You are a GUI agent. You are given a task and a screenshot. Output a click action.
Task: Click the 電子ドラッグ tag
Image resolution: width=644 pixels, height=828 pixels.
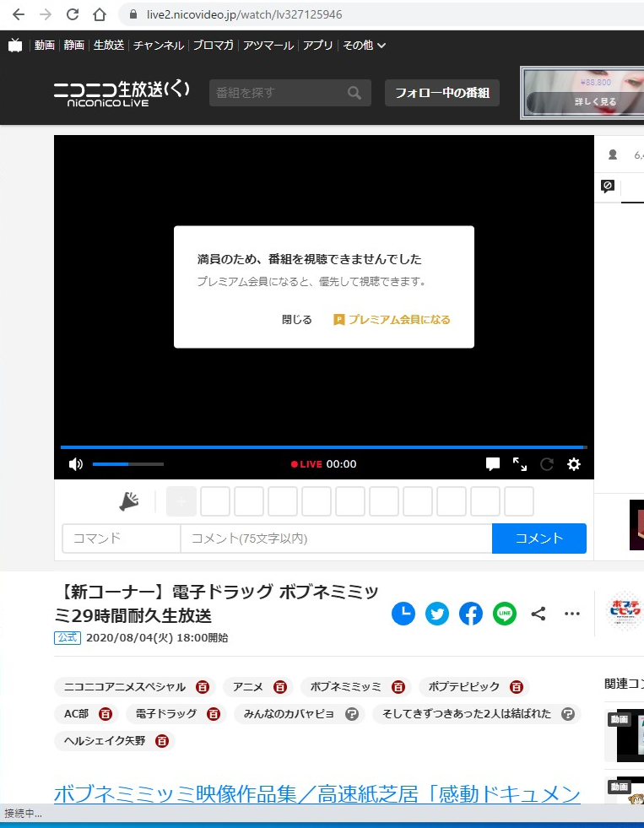coord(166,714)
